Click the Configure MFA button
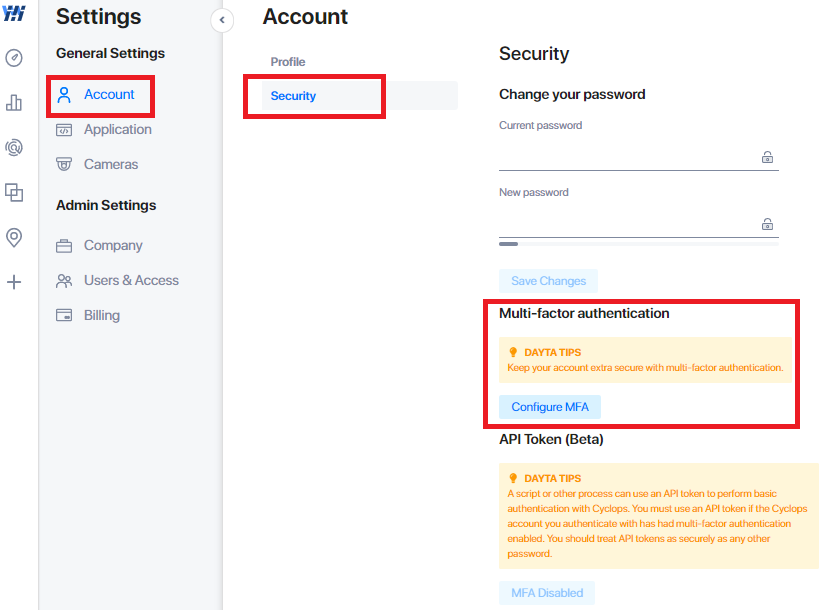Screen dimensions: 833x610 pos(550,407)
